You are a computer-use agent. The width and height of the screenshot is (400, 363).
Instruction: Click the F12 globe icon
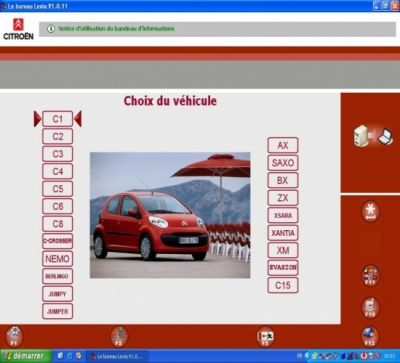pos(370,336)
